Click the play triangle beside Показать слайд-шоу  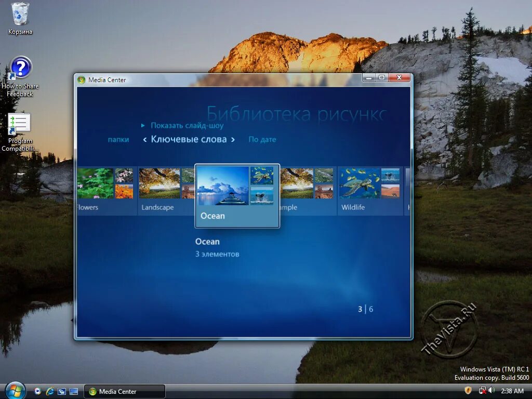click(x=143, y=126)
